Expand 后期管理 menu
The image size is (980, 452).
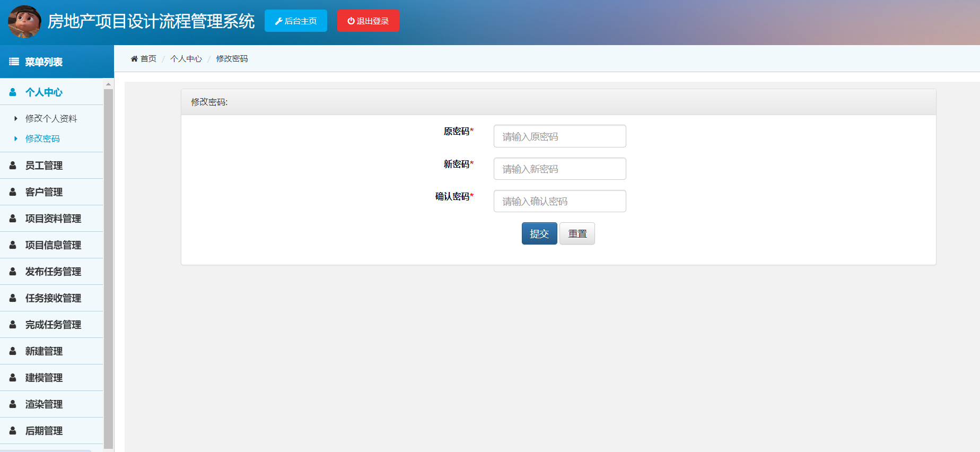point(52,431)
